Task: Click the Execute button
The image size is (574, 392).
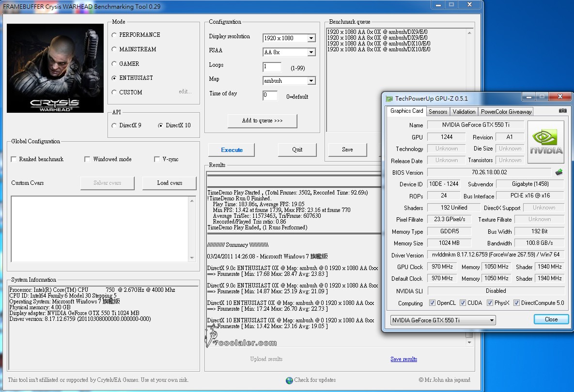Action: click(x=232, y=150)
